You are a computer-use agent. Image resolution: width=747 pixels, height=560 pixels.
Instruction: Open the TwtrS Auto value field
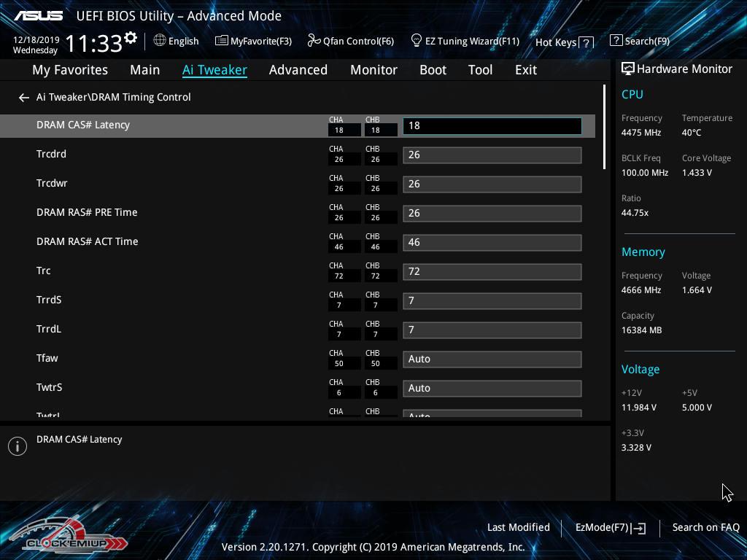click(x=492, y=388)
